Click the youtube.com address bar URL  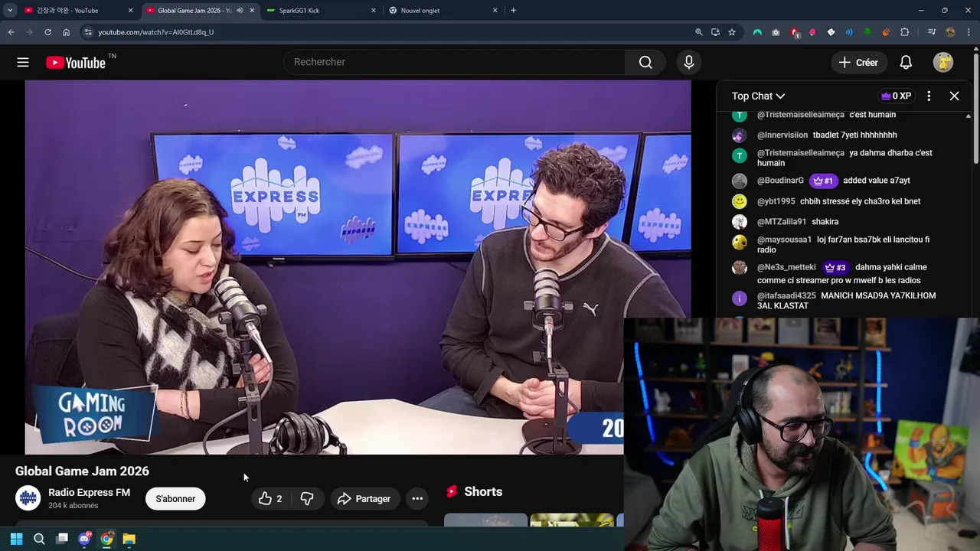point(156,32)
